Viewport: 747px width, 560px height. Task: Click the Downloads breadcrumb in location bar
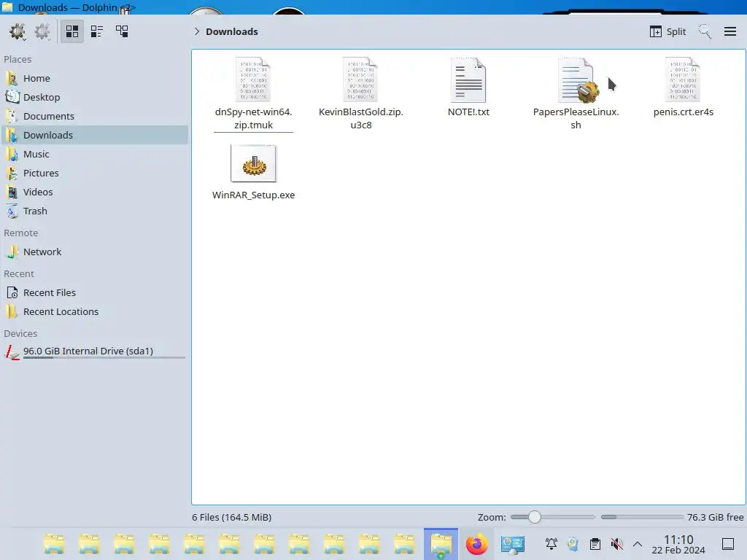[232, 31]
